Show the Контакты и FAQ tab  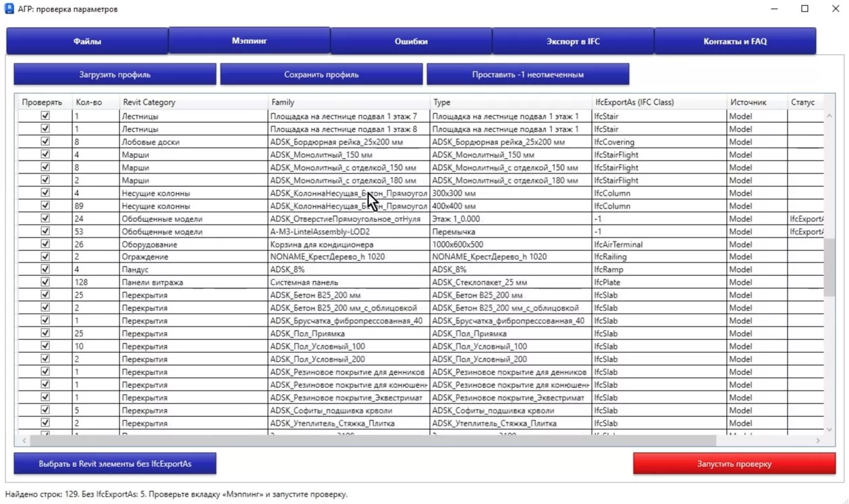[735, 41]
